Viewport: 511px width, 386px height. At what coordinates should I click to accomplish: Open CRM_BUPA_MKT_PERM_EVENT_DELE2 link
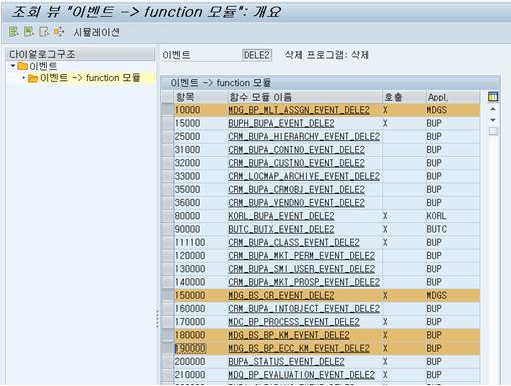(x=301, y=256)
